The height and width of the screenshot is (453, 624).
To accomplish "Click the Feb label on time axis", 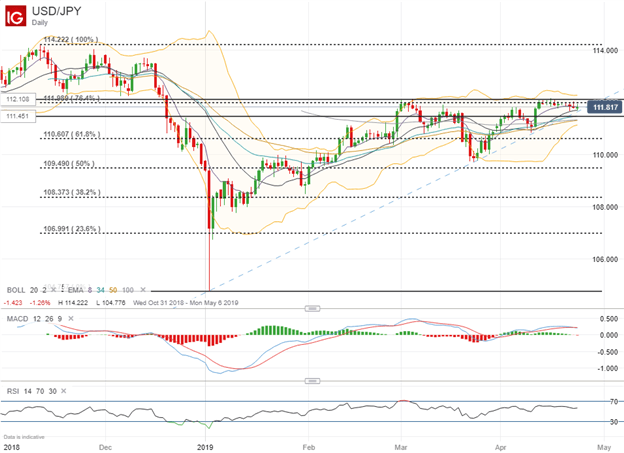I will click(x=309, y=447).
